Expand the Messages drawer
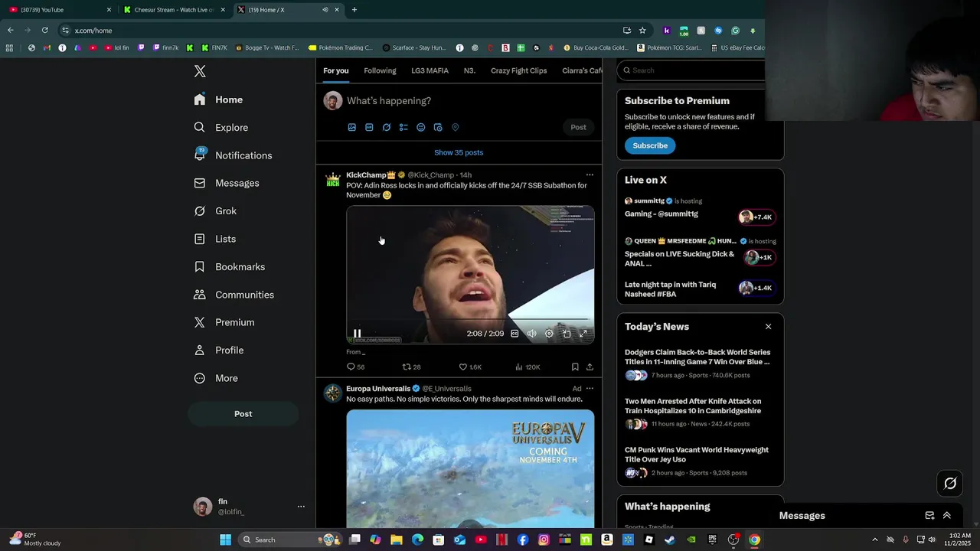 click(x=947, y=516)
